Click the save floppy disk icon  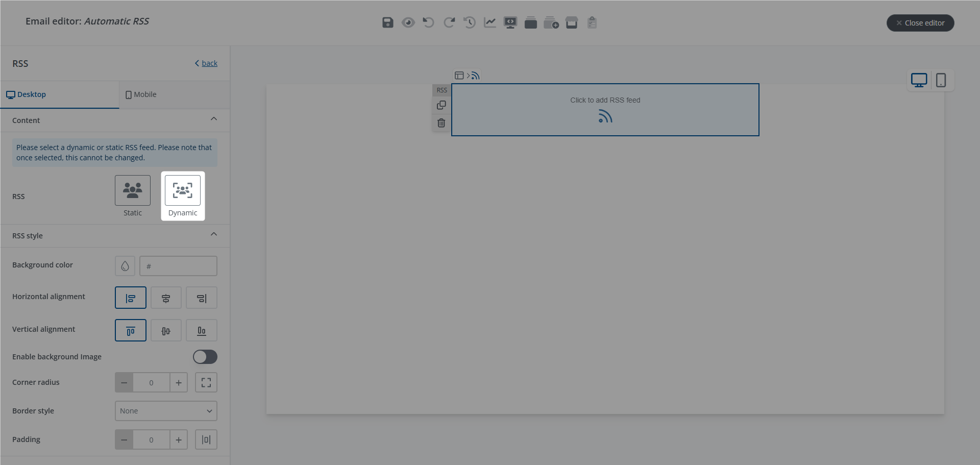(x=388, y=22)
